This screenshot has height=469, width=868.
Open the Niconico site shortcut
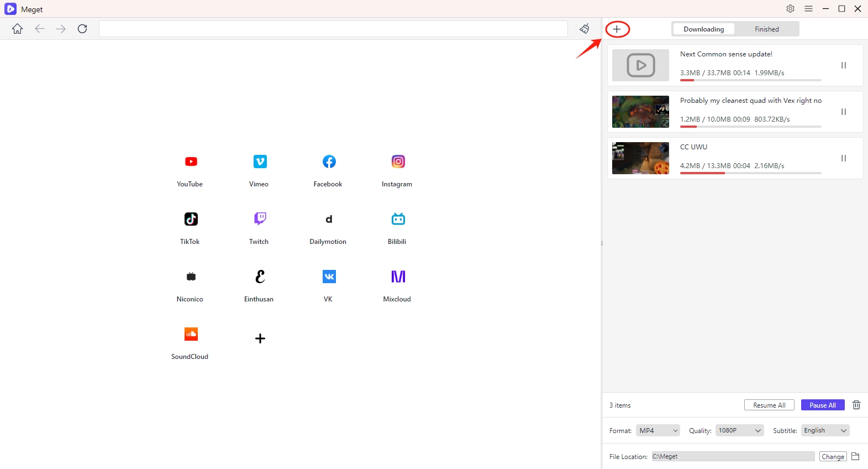click(191, 285)
